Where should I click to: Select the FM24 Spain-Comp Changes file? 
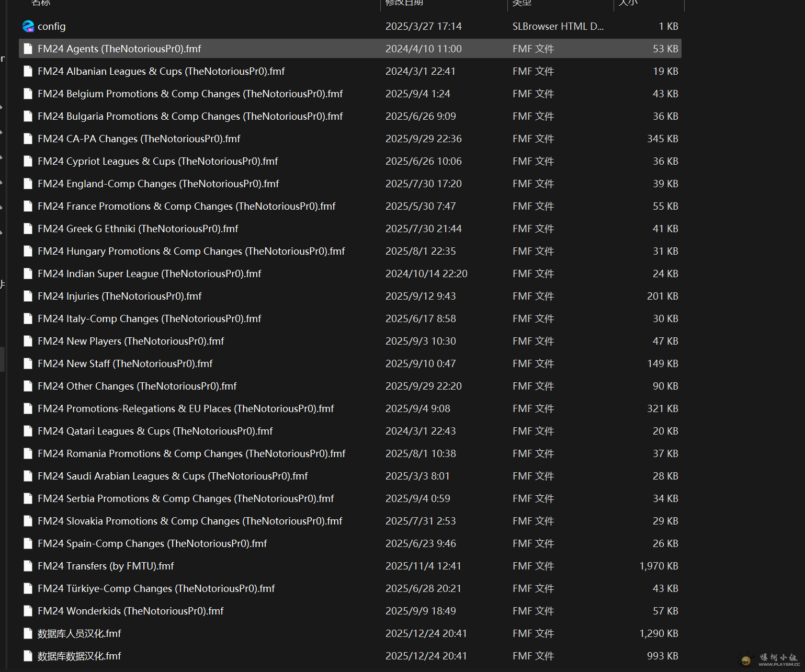(152, 543)
